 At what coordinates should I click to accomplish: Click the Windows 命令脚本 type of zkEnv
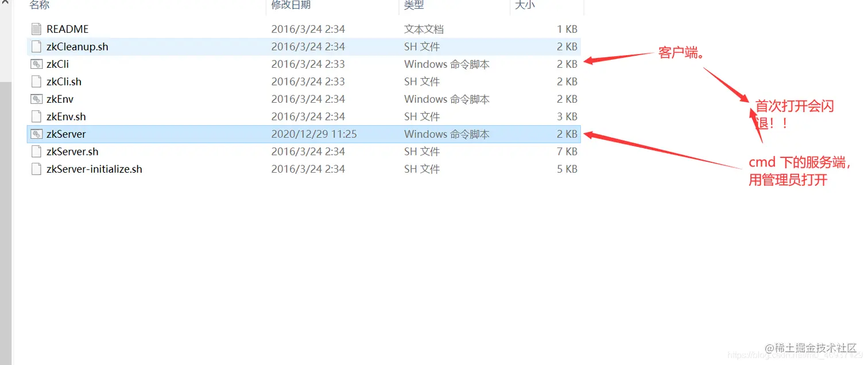(447, 99)
